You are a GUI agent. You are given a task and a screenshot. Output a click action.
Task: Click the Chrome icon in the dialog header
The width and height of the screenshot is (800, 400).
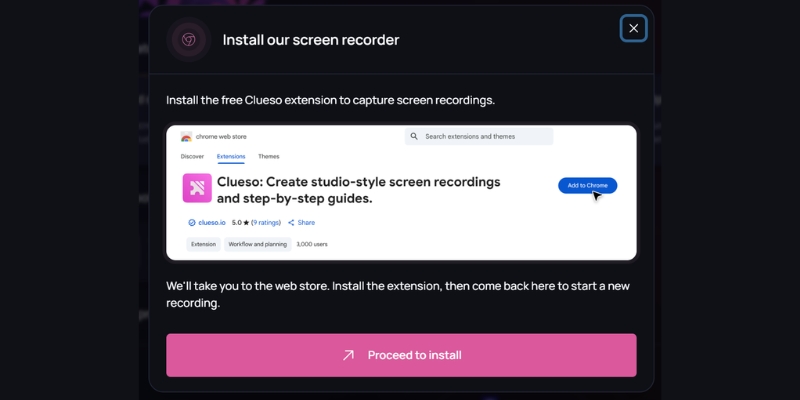click(189, 40)
